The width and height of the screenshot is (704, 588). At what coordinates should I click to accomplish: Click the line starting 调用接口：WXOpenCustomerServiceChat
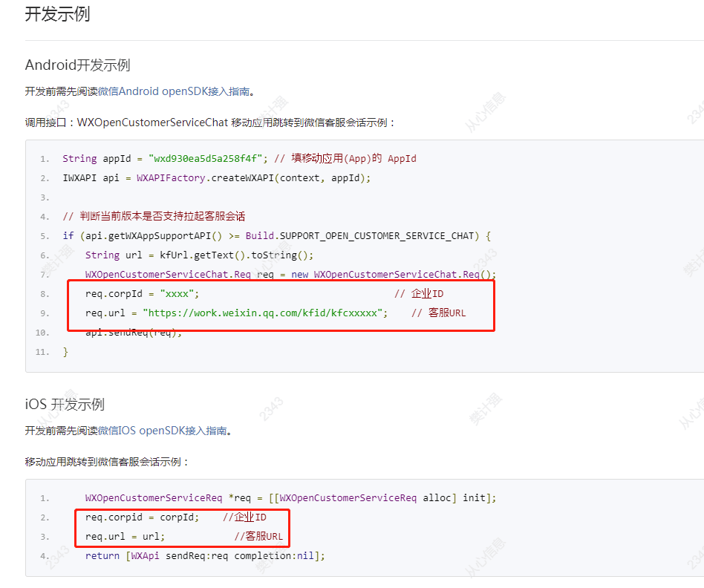(209, 122)
